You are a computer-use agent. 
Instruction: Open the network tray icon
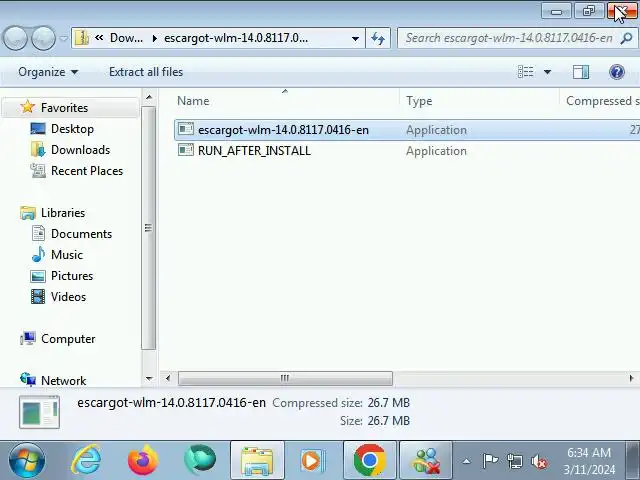pos(514,462)
